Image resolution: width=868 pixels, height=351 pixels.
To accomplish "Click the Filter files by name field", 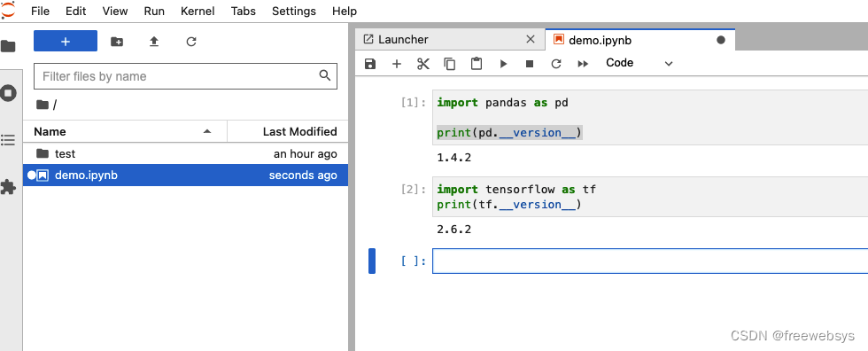I will click(185, 76).
